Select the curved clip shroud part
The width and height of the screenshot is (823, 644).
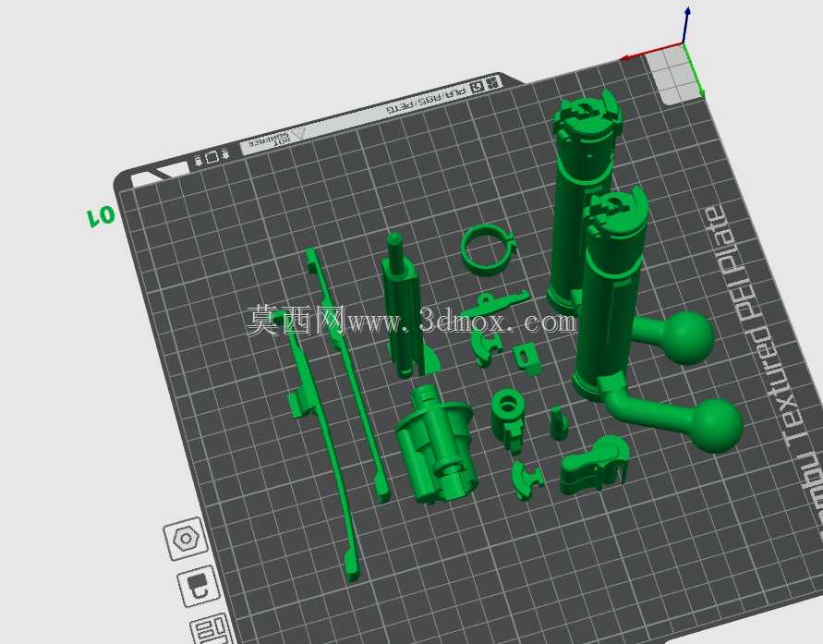click(x=594, y=466)
